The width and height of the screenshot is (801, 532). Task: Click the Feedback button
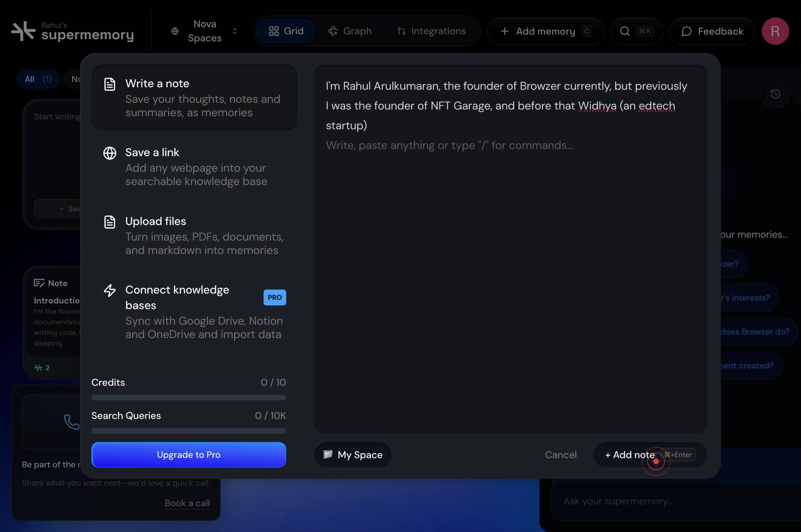[712, 31]
